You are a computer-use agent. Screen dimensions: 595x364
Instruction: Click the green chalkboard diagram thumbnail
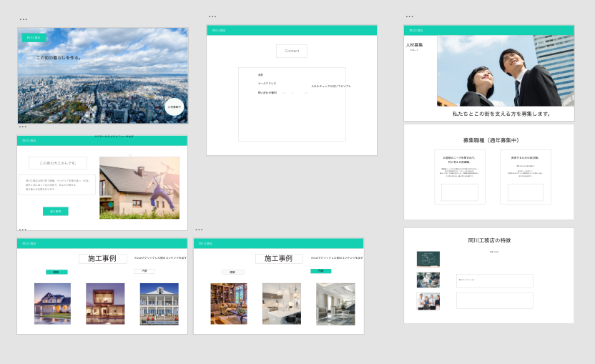[x=428, y=259]
